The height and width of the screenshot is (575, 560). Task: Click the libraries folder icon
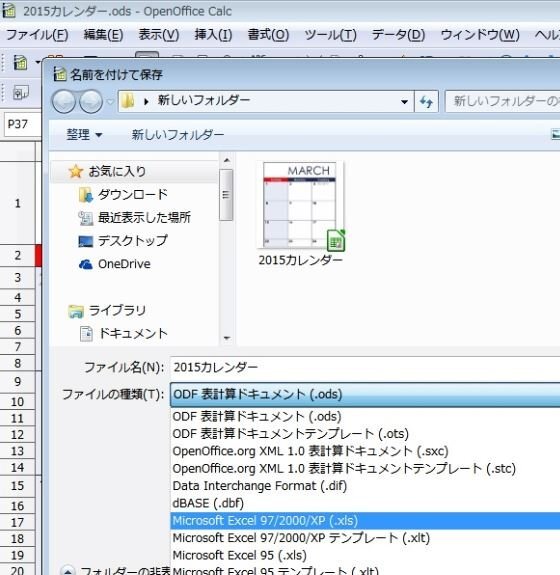pos(76,311)
